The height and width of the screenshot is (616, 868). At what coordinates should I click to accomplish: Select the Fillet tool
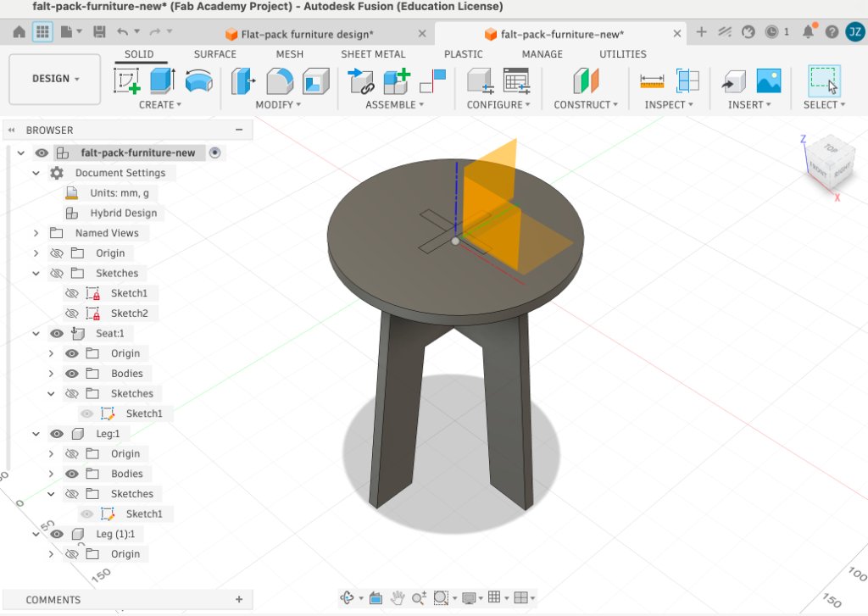click(280, 80)
